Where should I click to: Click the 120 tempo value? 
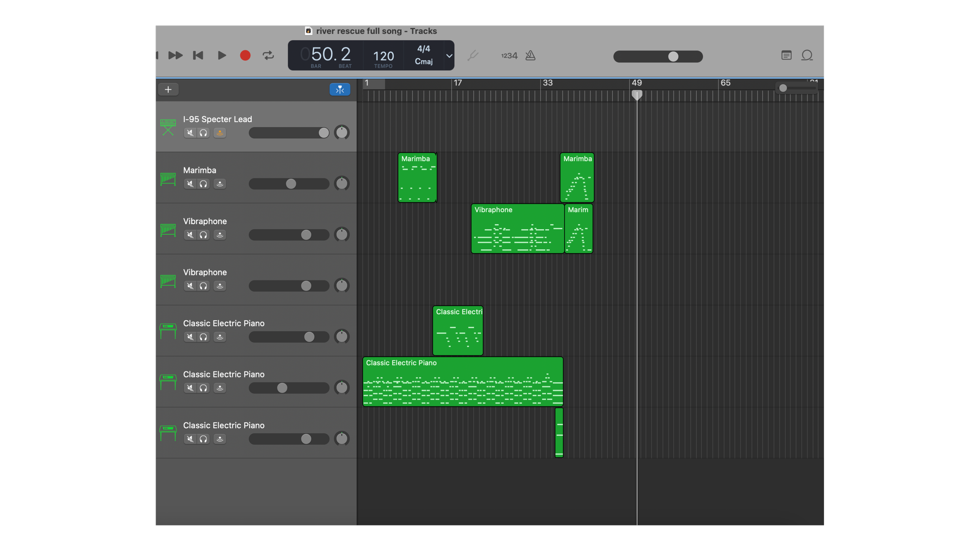[383, 56]
